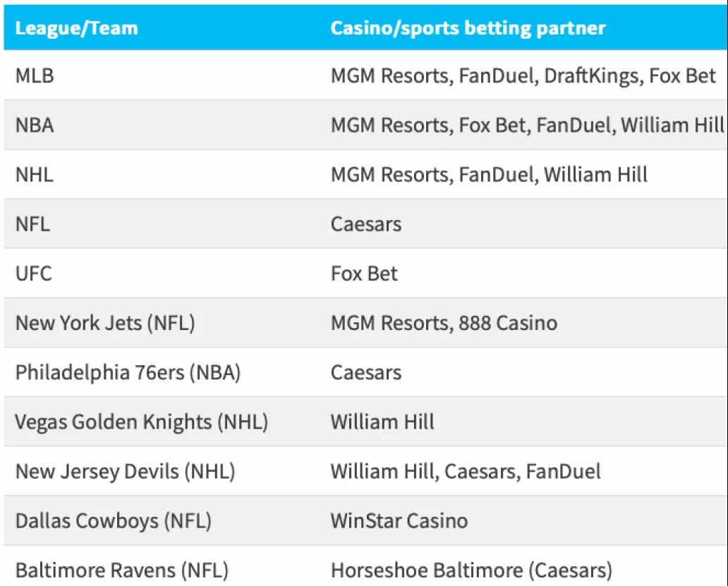
Task: Click the League/Team column header
Action: pos(77,28)
